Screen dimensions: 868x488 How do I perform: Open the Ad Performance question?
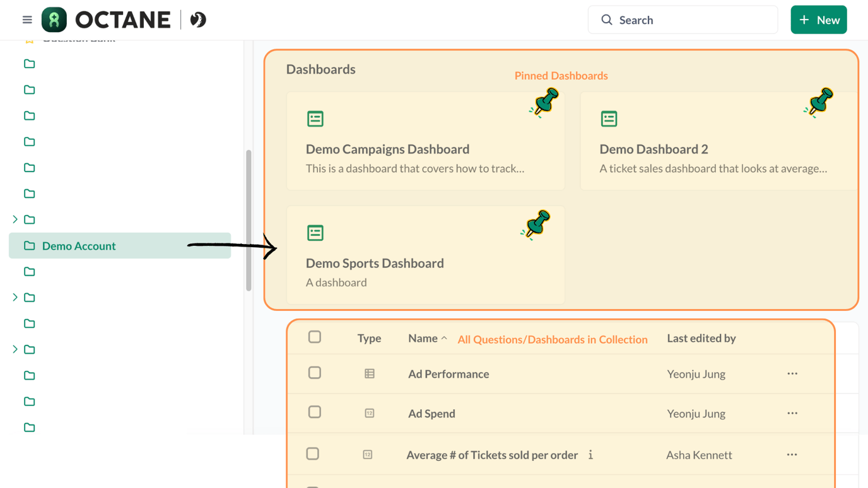click(x=448, y=374)
